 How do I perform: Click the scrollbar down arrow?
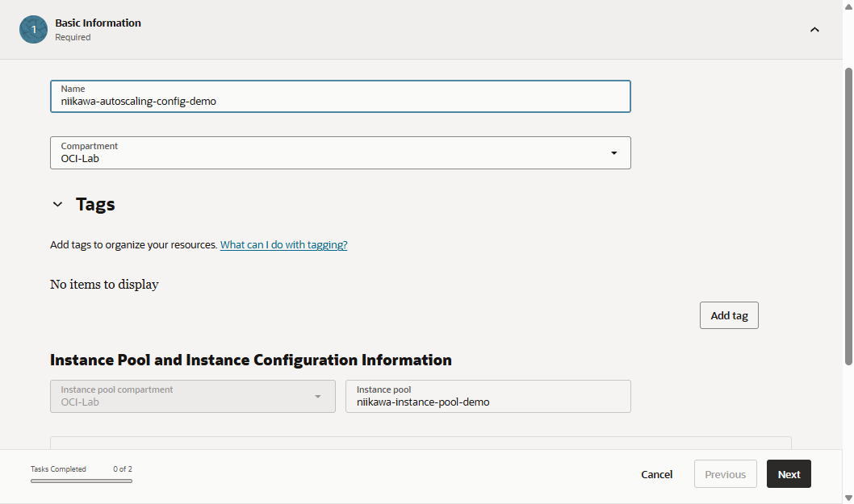(848, 497)
